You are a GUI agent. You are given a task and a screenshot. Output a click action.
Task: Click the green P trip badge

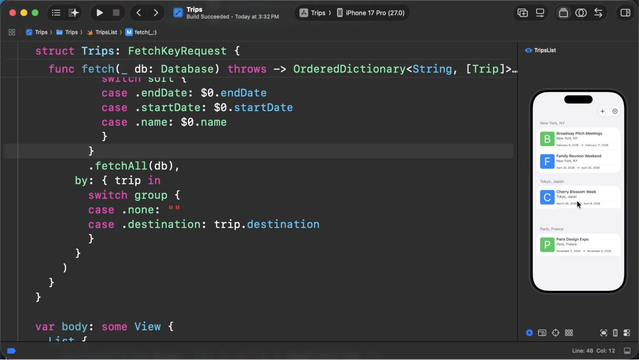547,245
